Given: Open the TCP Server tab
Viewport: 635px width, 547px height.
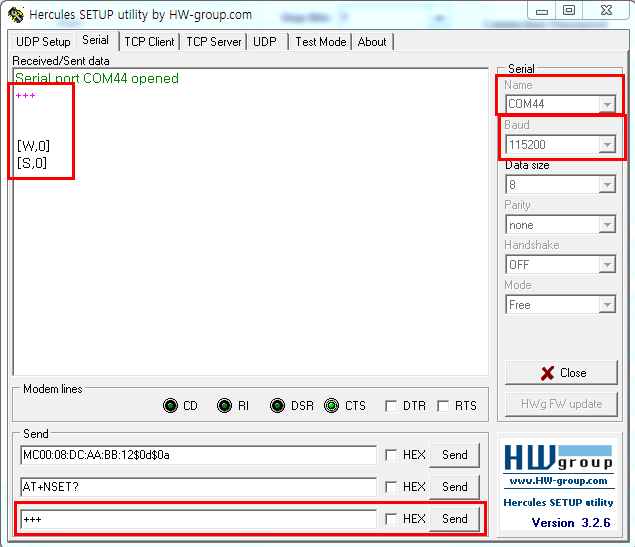Looking at the screenshot, I should 213,42.
